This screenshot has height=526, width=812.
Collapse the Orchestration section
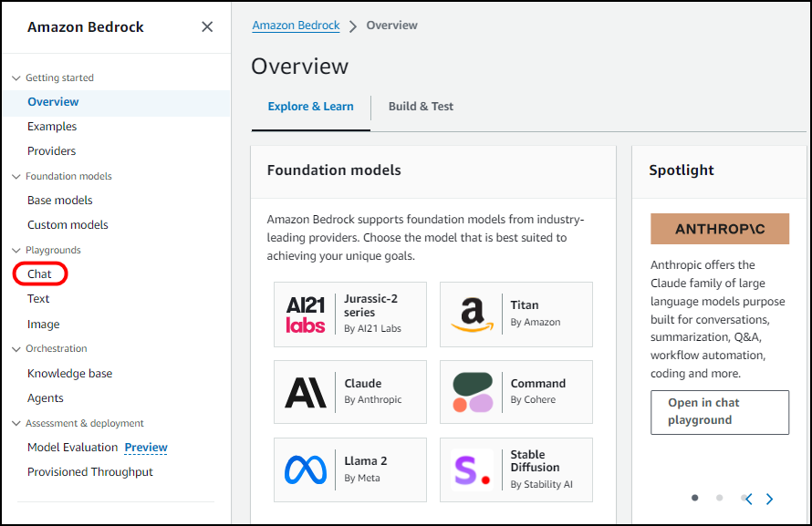click(x=16, y=349)
